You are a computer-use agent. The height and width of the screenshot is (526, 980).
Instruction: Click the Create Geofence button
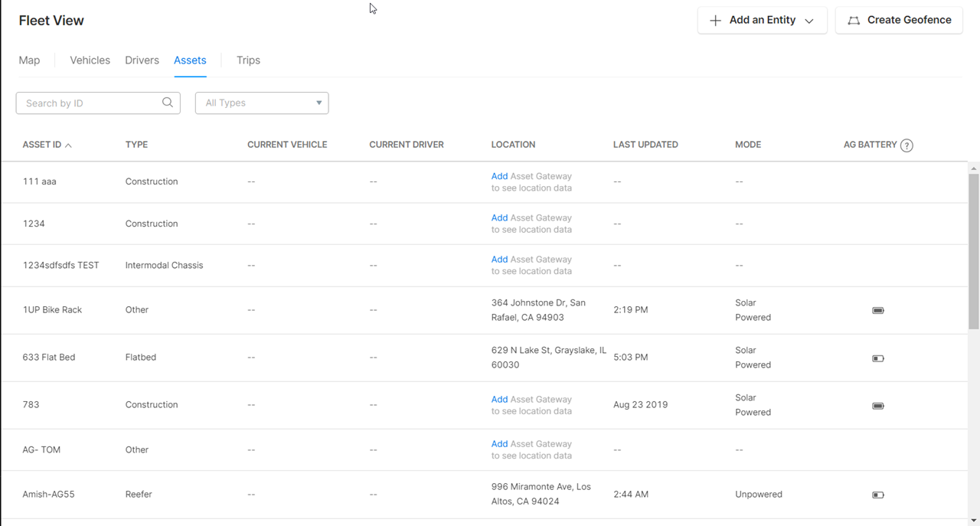[899, 20]
